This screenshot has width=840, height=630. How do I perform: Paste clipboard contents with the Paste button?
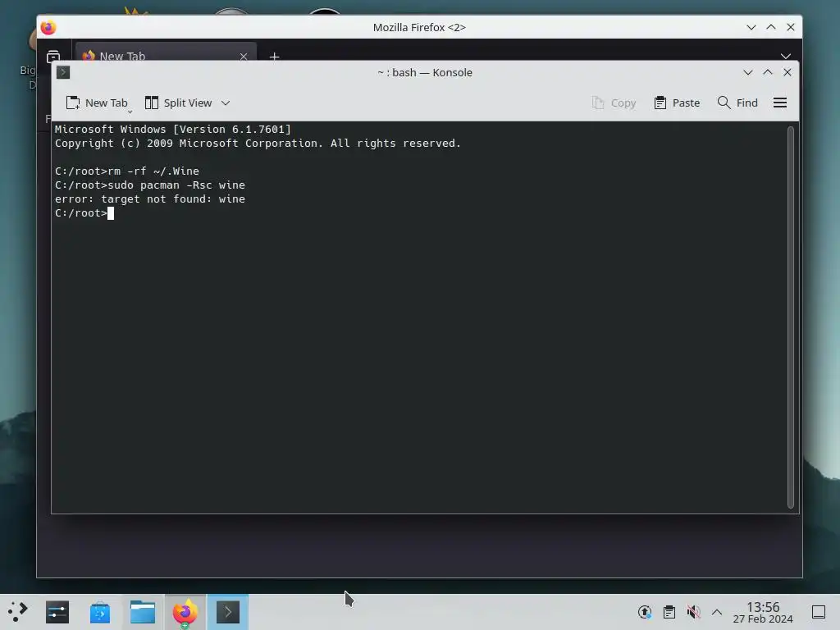677,103
